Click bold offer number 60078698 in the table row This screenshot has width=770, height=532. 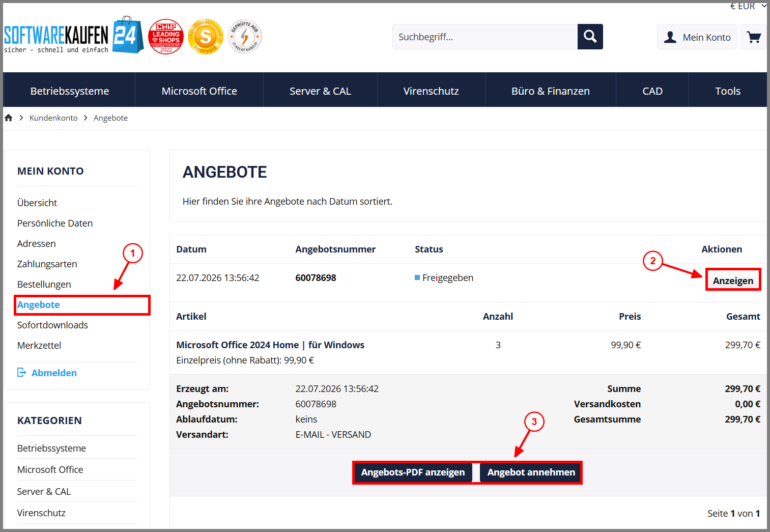click(x=316, y=277)
